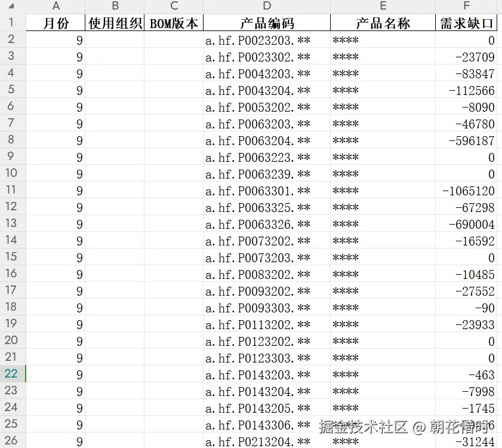The image size is (502, 448).
Task: Select cell a.hf.P0143203.**
Action: point(267,374)
